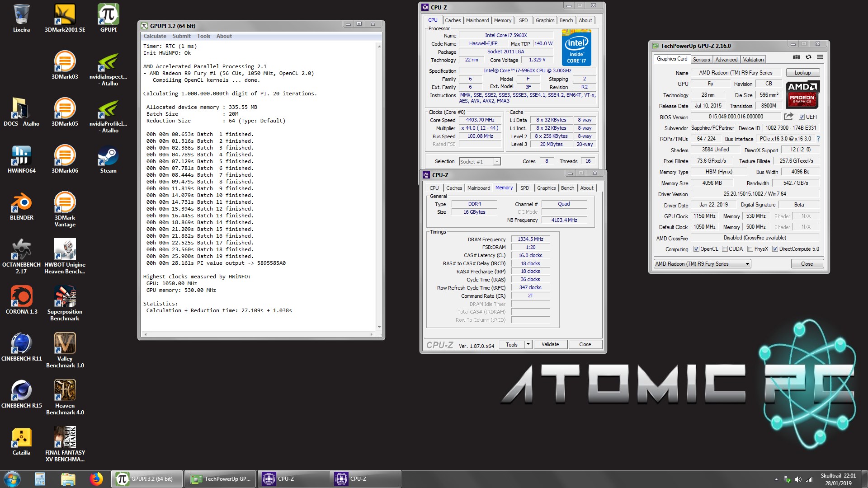Launch the 3DMark06 desktop shortcut

tap(65, 159)
